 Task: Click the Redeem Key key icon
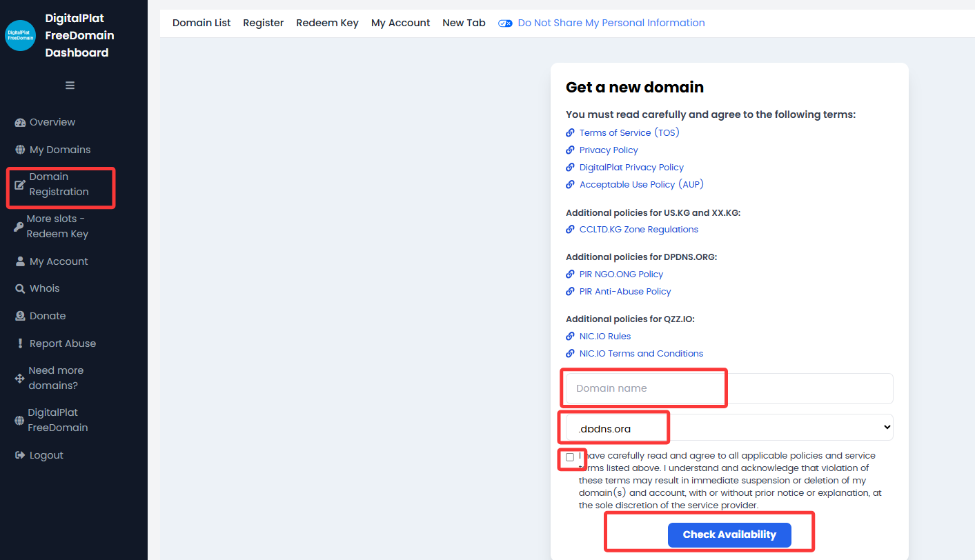[x=19, y=226]
